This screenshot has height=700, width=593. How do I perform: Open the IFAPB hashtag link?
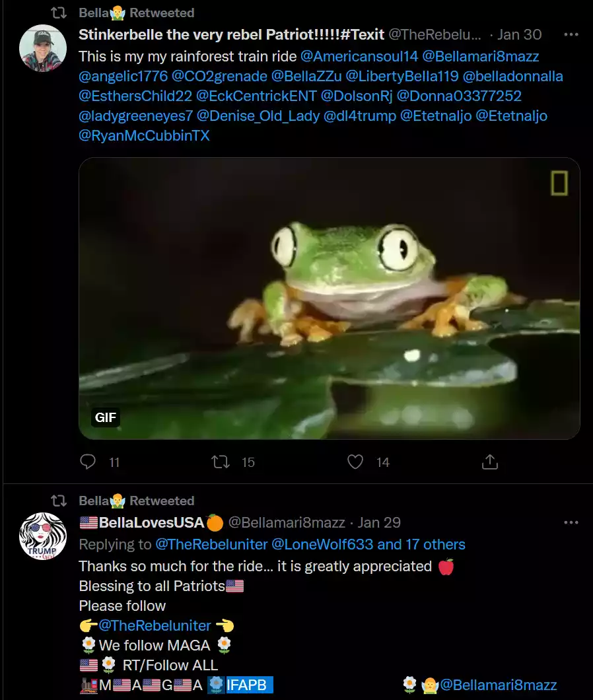click(246, 685)
